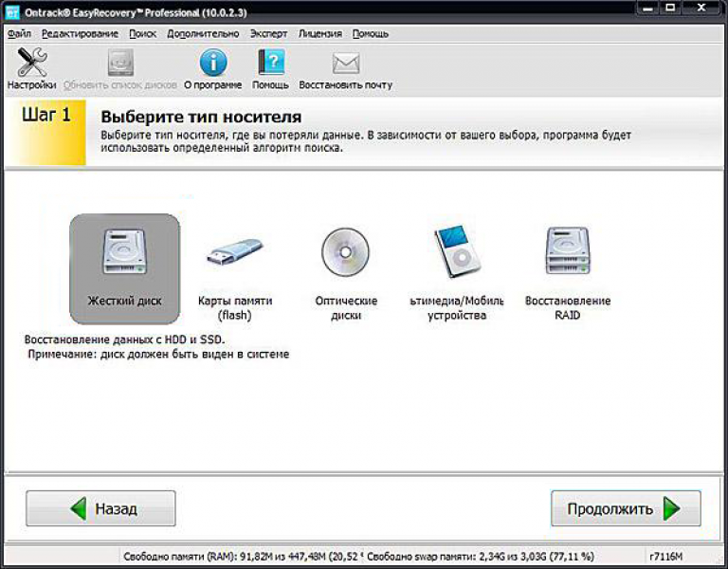Go back with the Назад button
This screenshot has width=728, height=569.
[x=100, y=508]
